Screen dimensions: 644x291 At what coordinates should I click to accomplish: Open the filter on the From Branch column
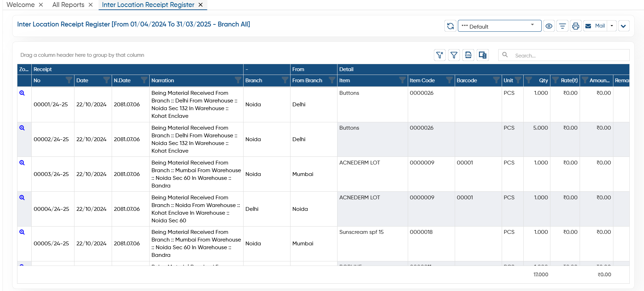[x=332, y=80]
